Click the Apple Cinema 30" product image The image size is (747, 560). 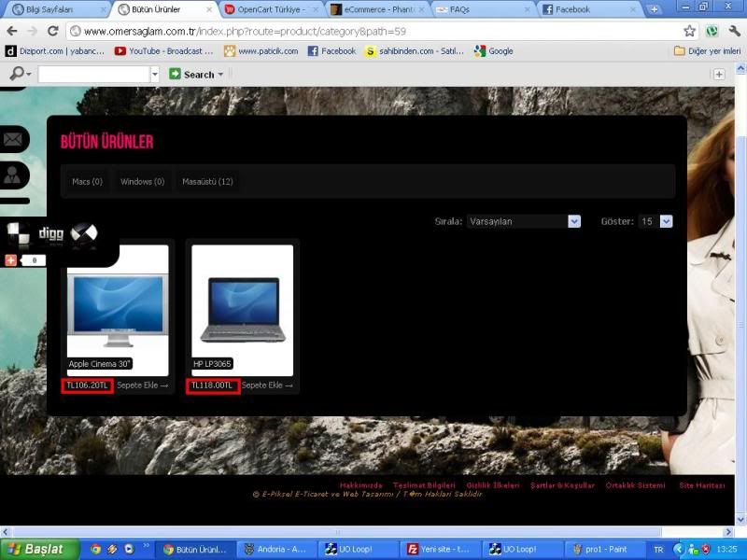click(x=118, y=310)
